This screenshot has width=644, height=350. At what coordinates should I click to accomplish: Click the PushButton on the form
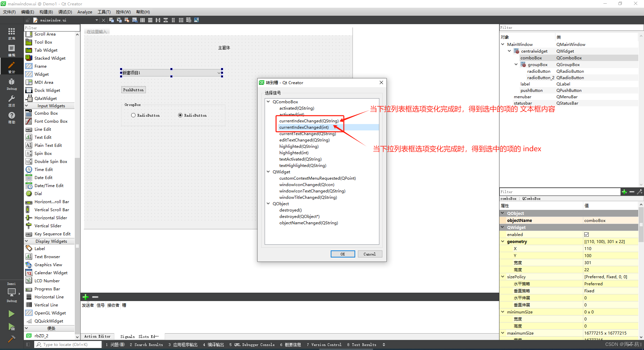click(133, 90)
